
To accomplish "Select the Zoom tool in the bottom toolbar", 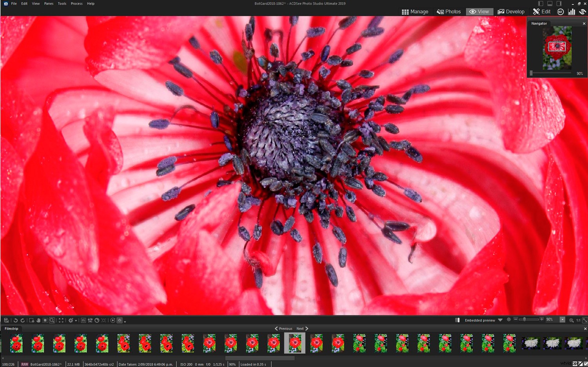I will pyautogui.click(x=52, y=320).
